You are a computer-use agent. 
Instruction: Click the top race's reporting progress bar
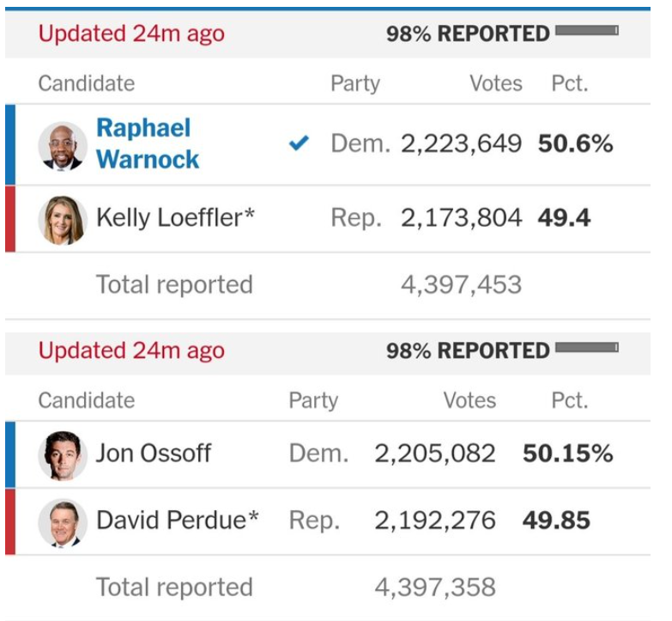[x=587, y=31]
